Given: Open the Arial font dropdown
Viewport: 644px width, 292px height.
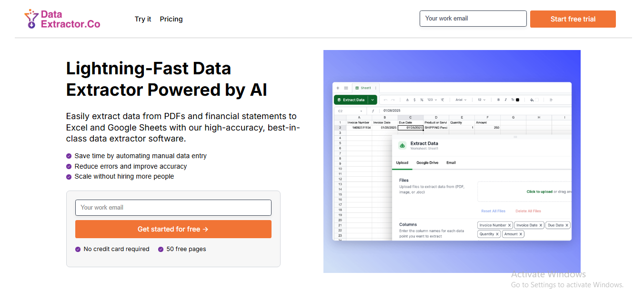Looking at the screenshot, I should (x=461, y=100).
